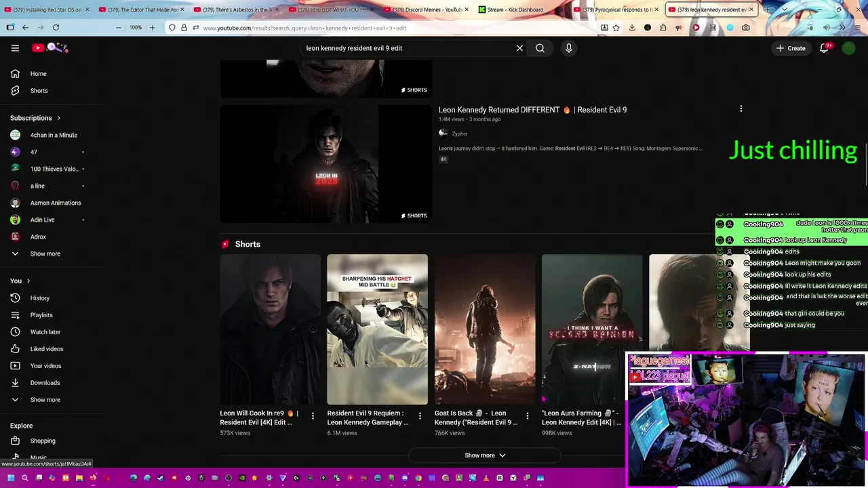868x488 pixels.
Task: Click the Create button
Action: coord(791,48)
